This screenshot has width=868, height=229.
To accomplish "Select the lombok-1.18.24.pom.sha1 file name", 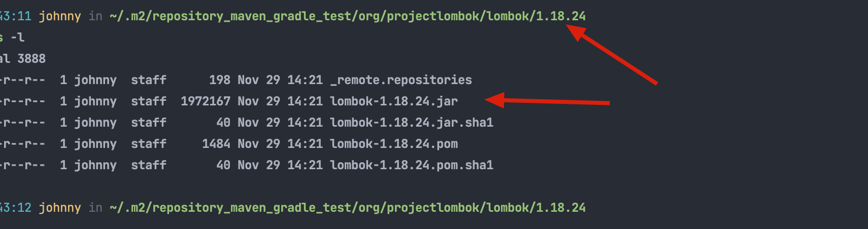I will 412,165.
